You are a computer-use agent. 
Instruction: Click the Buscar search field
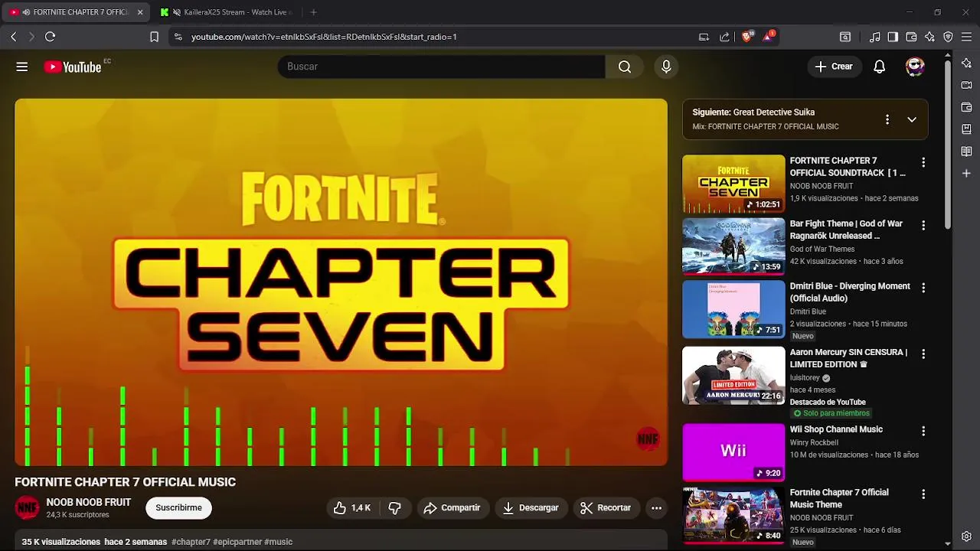[x=441, y=67]
